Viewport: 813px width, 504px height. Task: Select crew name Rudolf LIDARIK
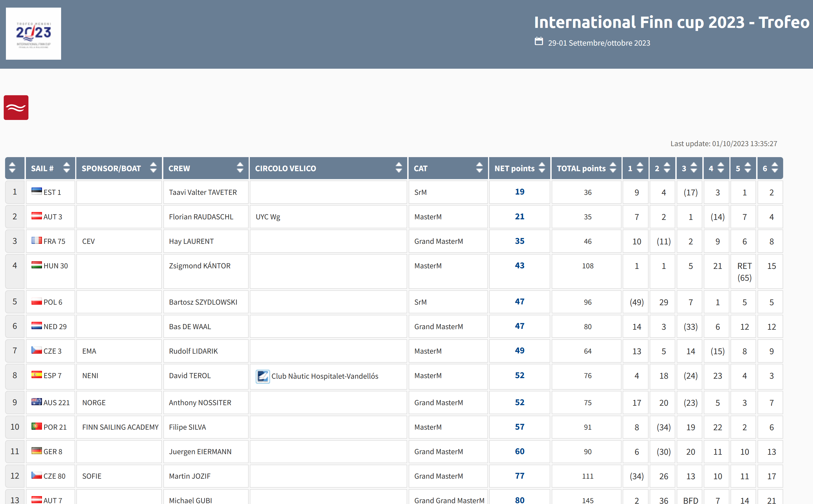click(x=193, y=351)
